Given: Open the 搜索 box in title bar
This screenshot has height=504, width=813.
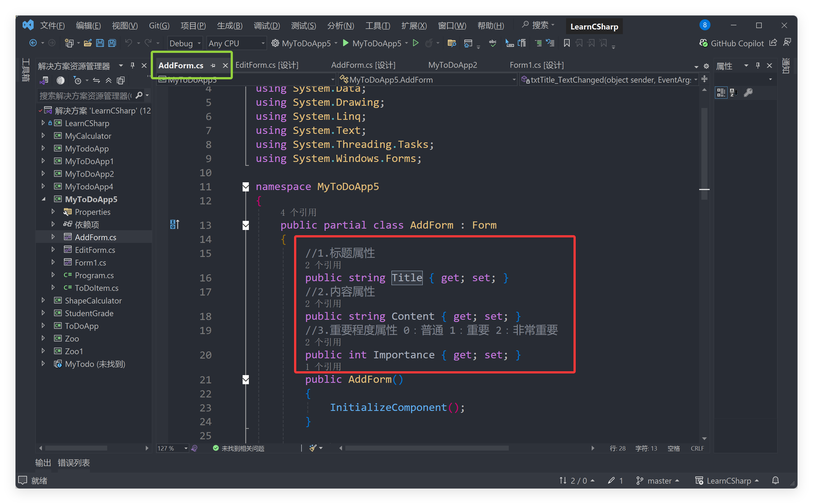Looking at the screenshot, I should point(538,25).
